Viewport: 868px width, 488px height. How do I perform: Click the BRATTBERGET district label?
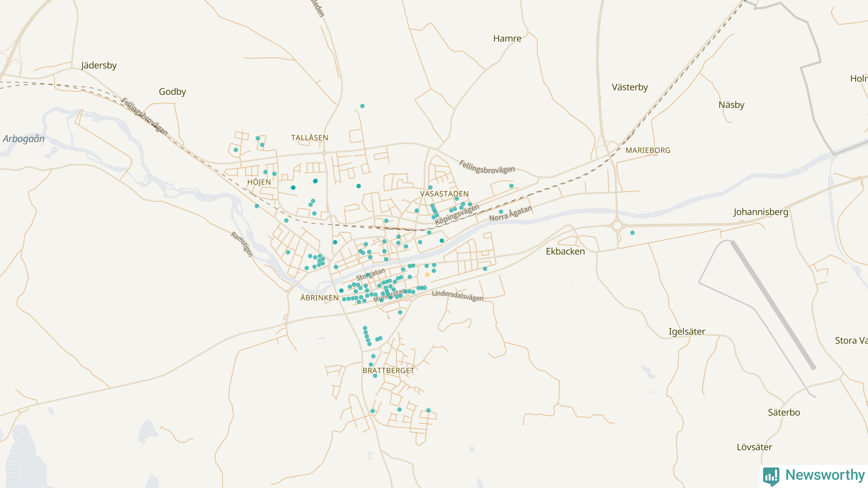click(x=388, y=371)
